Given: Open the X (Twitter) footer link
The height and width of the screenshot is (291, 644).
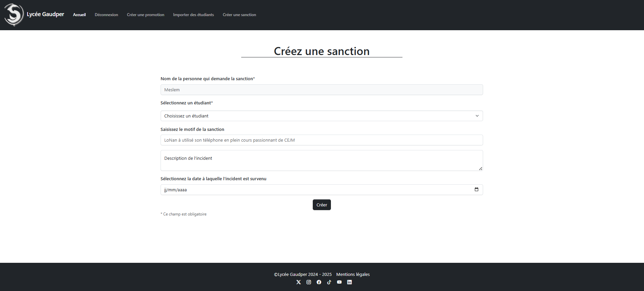Looking at the screenshot, I should tap(298, 282).
